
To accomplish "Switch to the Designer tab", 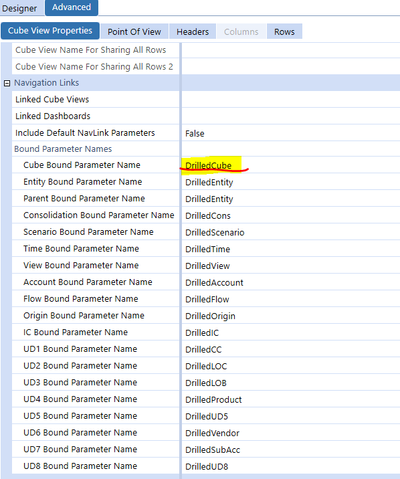I will point(19,8).
